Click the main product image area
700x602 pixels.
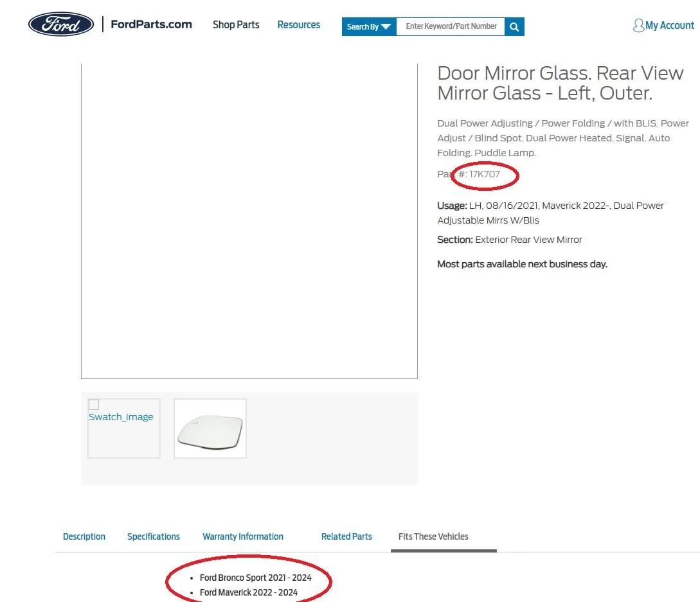(249, 218)
